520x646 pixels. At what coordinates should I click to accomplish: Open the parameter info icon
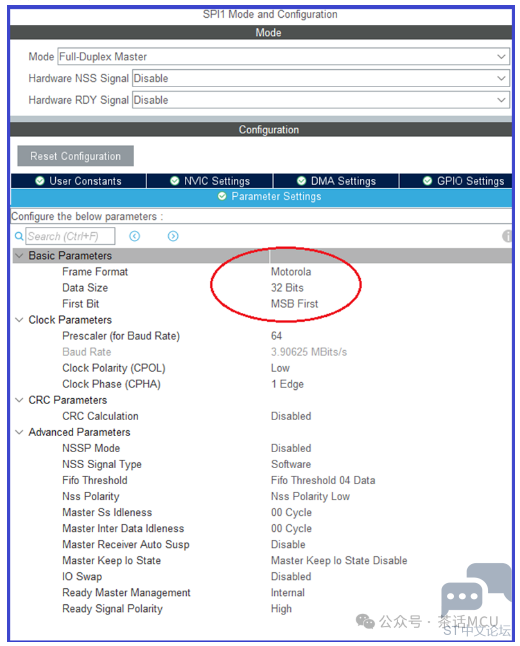[x=507, y=236]
